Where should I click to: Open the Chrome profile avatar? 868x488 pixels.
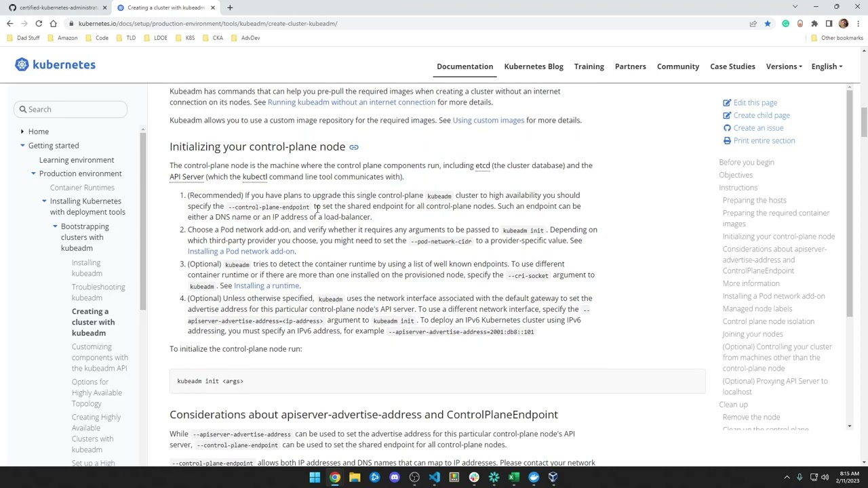(844, 24)
